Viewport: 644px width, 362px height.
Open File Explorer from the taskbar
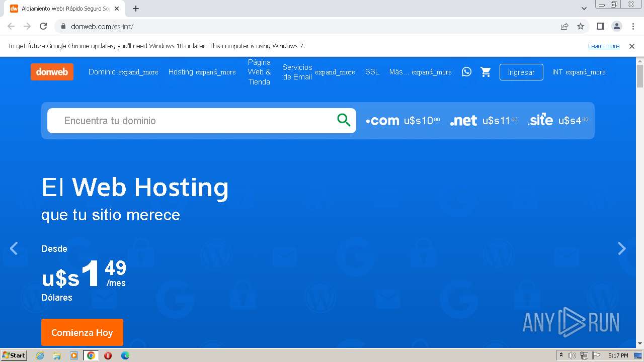click(57, 355)
